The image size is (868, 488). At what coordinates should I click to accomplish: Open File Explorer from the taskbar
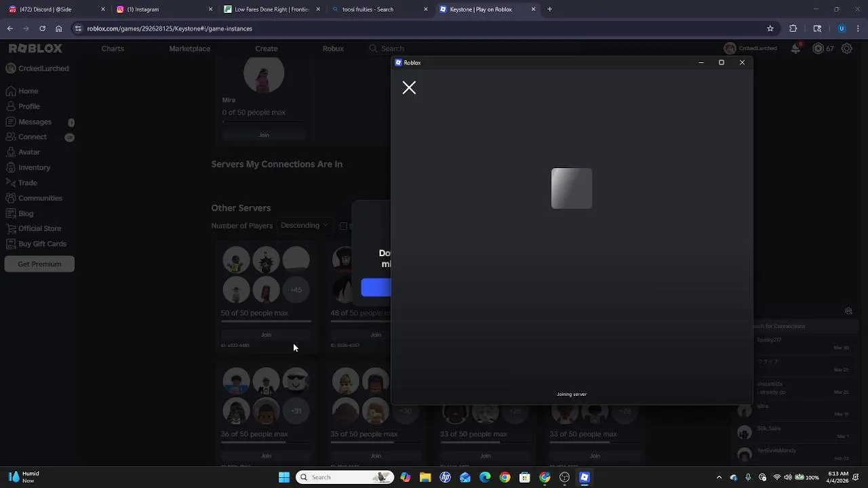pyautogui.click(x=425, y=477)
